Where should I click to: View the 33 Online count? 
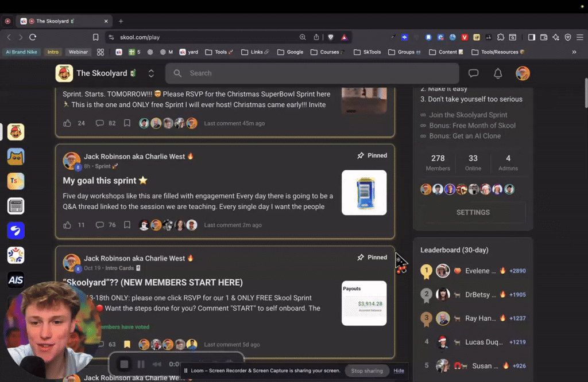coord(473,162)
